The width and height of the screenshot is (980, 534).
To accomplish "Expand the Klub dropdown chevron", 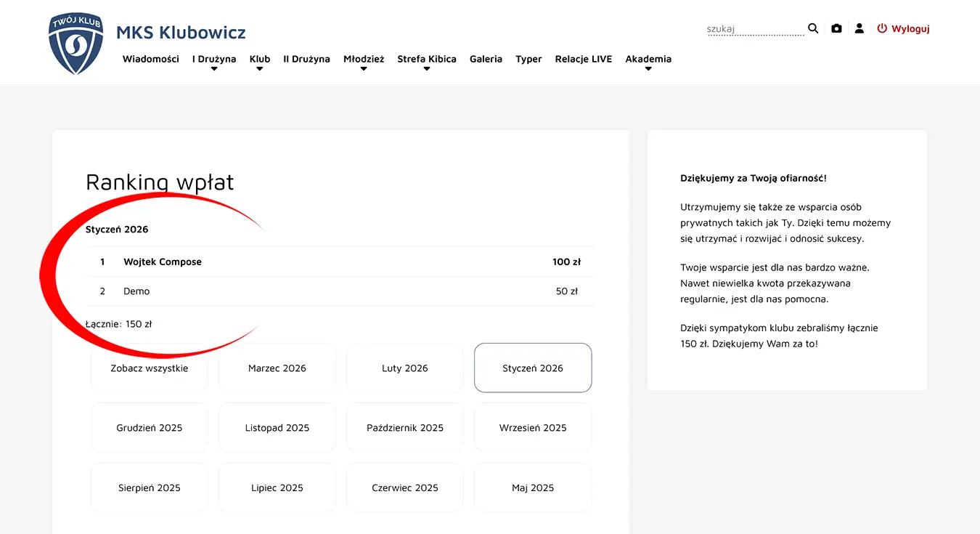I will (x=259, y=68).
